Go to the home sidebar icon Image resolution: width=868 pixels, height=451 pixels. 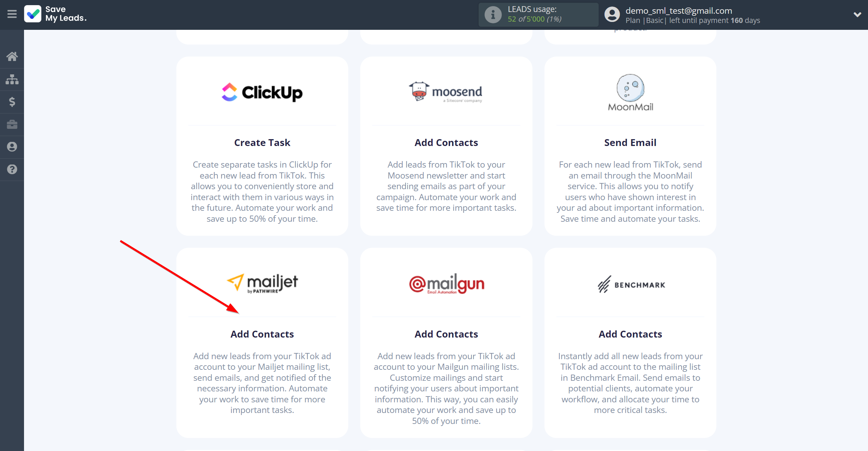point(12,57)
